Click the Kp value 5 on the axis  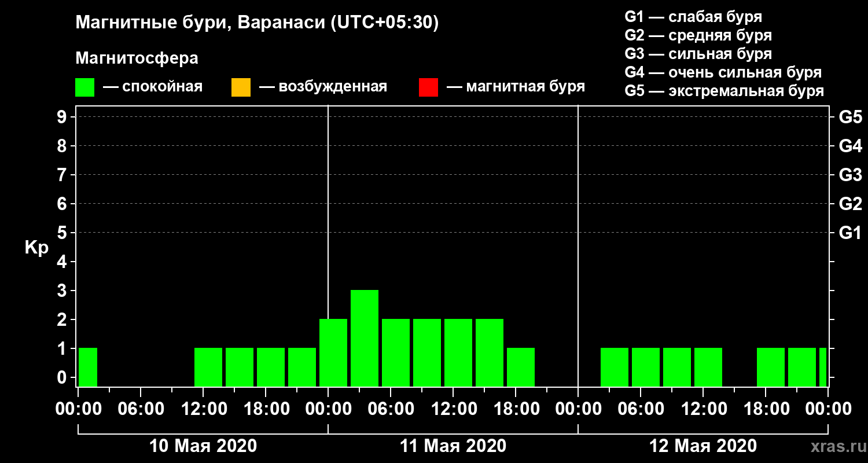63,233
